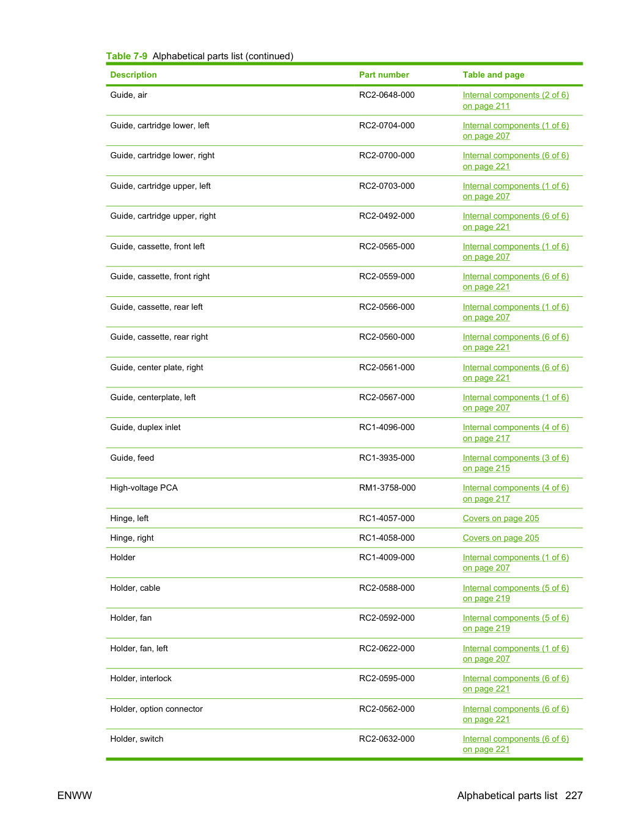Screen dimensions: 631x840
Task: Click Covers on page 205 for Hinge, right
Action: [501, 538]
